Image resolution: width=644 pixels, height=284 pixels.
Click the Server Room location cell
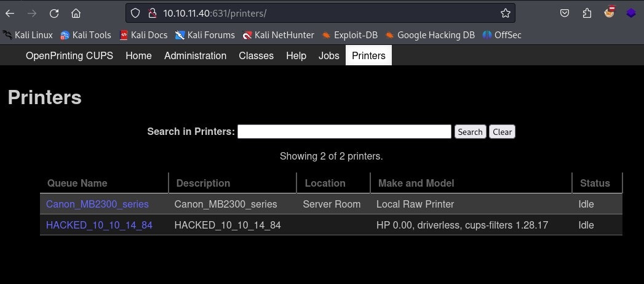(332, 204)
